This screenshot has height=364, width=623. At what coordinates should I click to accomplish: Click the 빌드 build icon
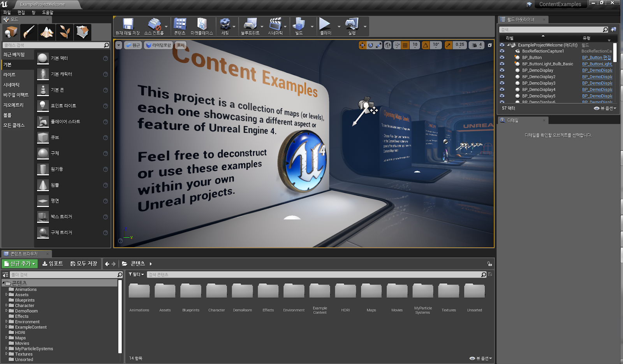[299, 26]
